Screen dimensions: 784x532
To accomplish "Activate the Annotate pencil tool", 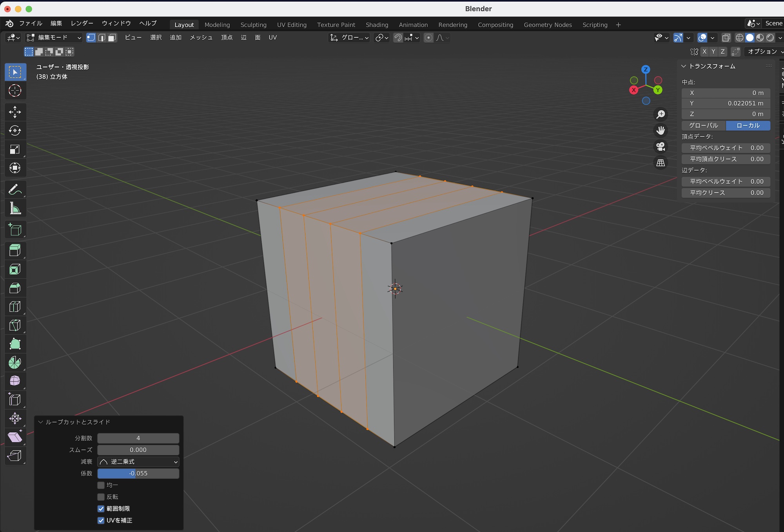I will [15, 190].
